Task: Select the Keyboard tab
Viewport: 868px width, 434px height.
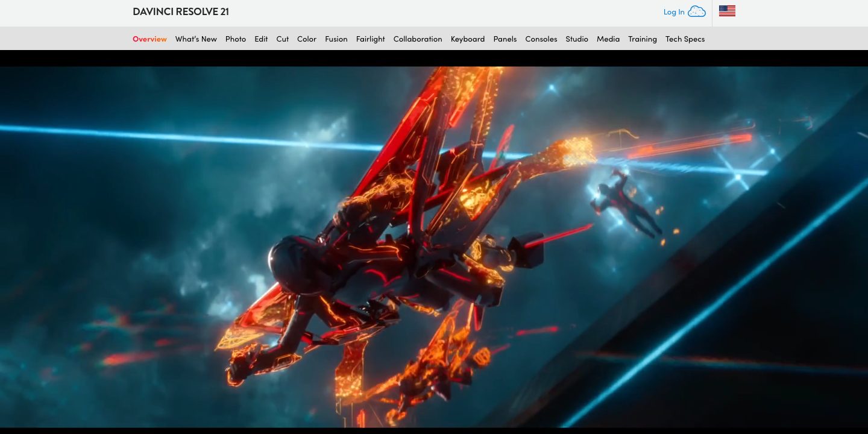Action: pos(468,39)
